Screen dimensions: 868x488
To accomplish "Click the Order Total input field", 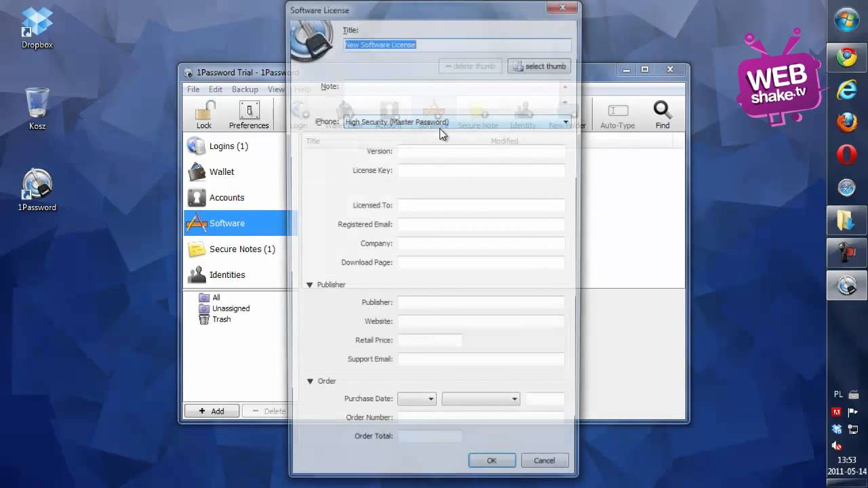I will pyautogui.click(x=430, y=436).
